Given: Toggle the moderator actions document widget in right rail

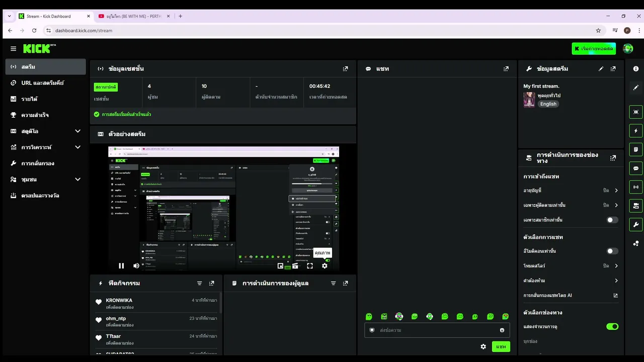Looking at the screenshot, I should (x=636, y=149).
